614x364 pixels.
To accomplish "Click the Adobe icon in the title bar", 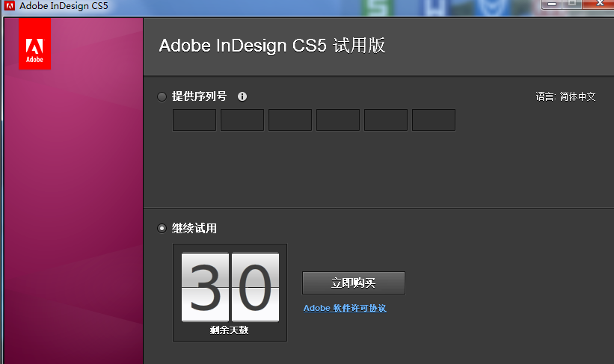I will click(x=10, y=6).
